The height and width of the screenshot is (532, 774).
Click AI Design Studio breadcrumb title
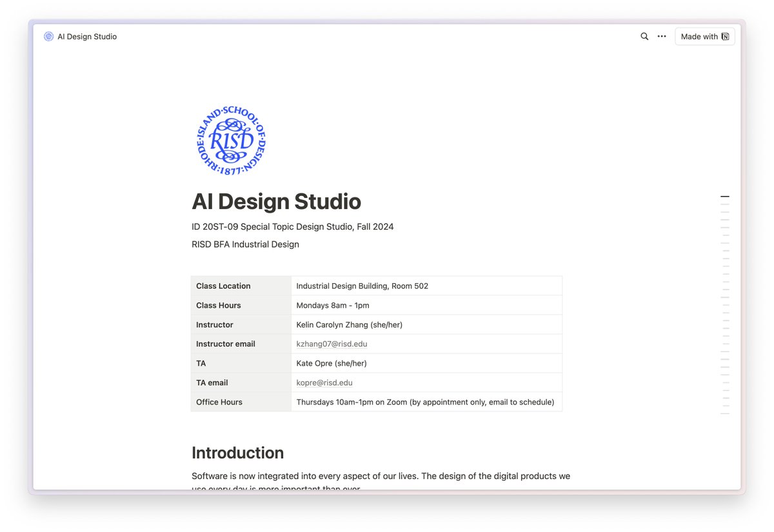coord(87,37)
